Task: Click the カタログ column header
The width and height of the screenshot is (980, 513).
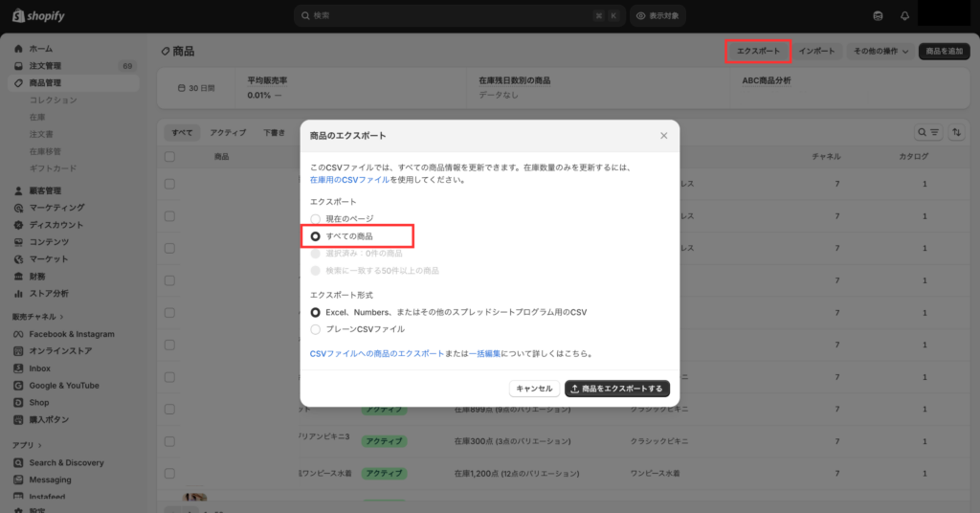Action: click(x=914, y=157)
